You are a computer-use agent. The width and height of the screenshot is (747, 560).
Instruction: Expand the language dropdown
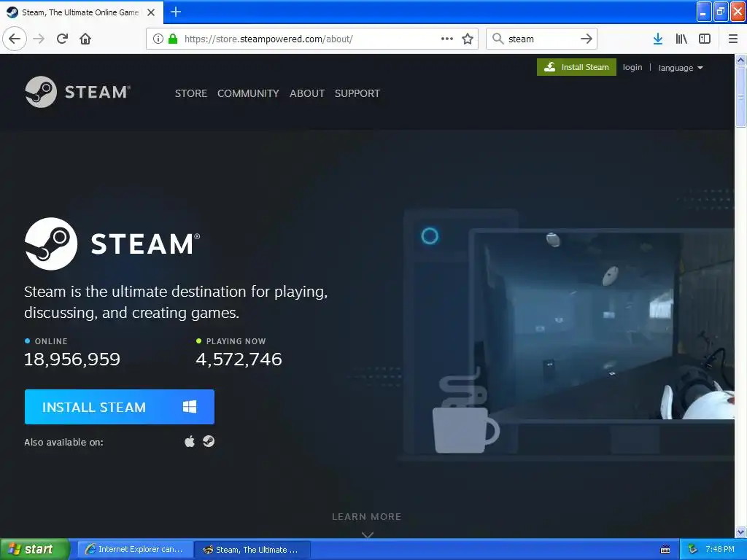(x=681, y=68)
